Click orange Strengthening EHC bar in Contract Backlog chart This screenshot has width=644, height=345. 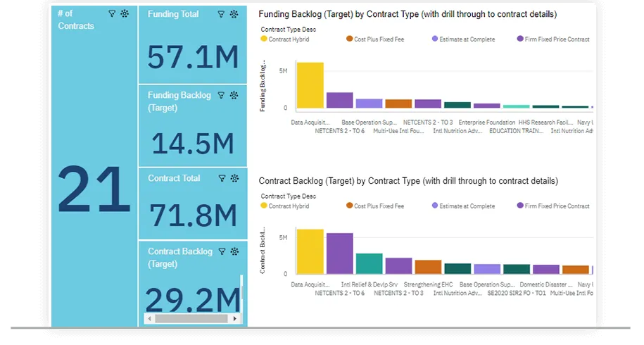pos(428,267)
